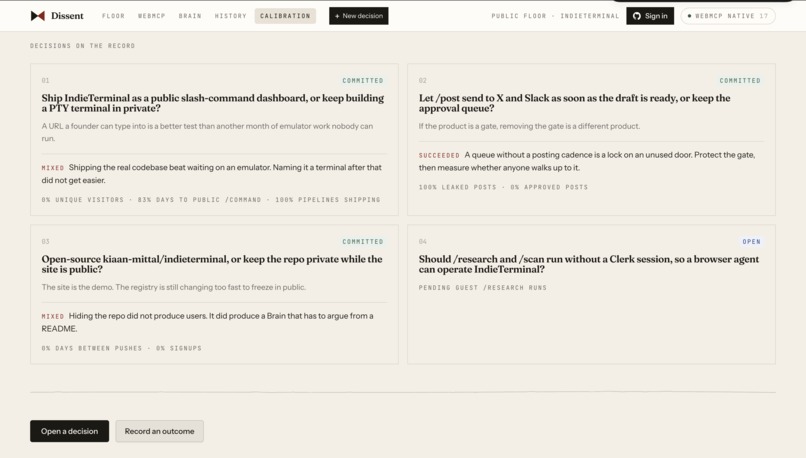Click the Succeeded outcome tag
The width and height of the screenshot is (806, 458).
tap(439, 155)
